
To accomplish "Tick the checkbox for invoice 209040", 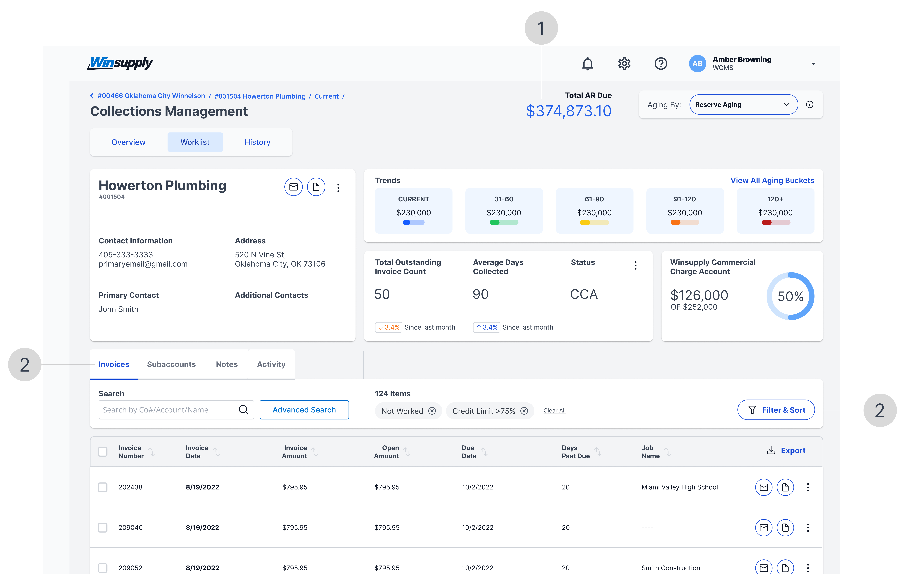I will point(103,528).
